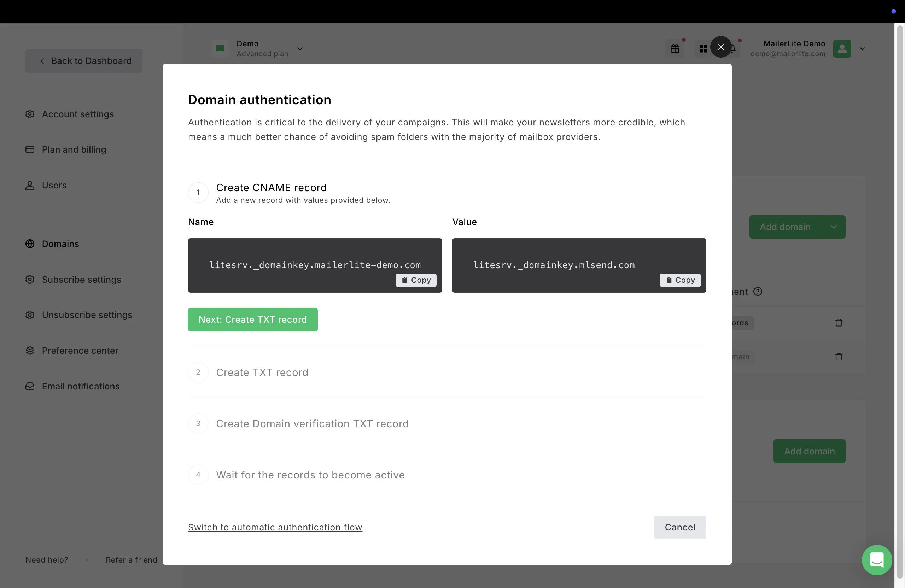Open the live chat bubble
905x588 pixels.
tap(876, 560)
